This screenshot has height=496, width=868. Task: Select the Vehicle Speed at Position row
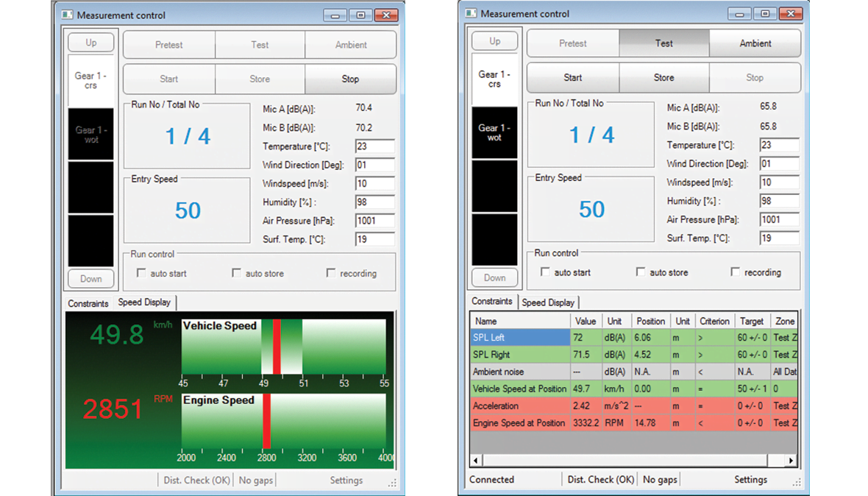pyautogui.click(x=634, y=389)
